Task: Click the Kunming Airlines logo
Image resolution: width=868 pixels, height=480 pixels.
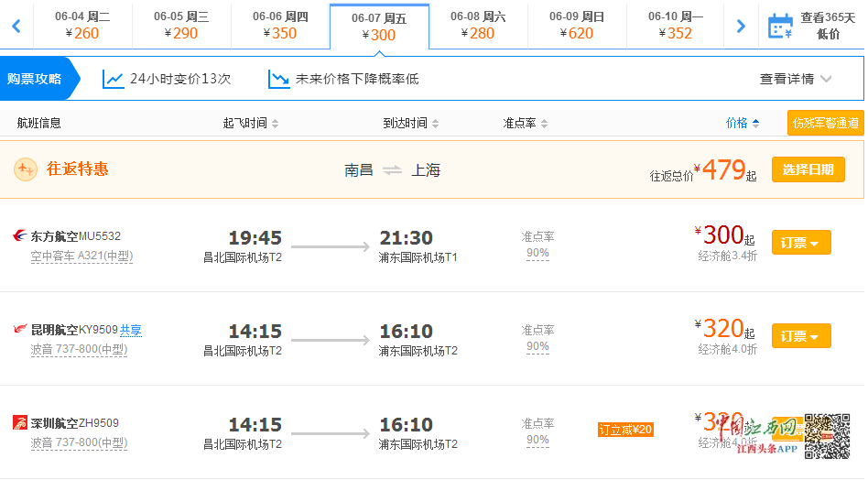Action: (20, 329)
